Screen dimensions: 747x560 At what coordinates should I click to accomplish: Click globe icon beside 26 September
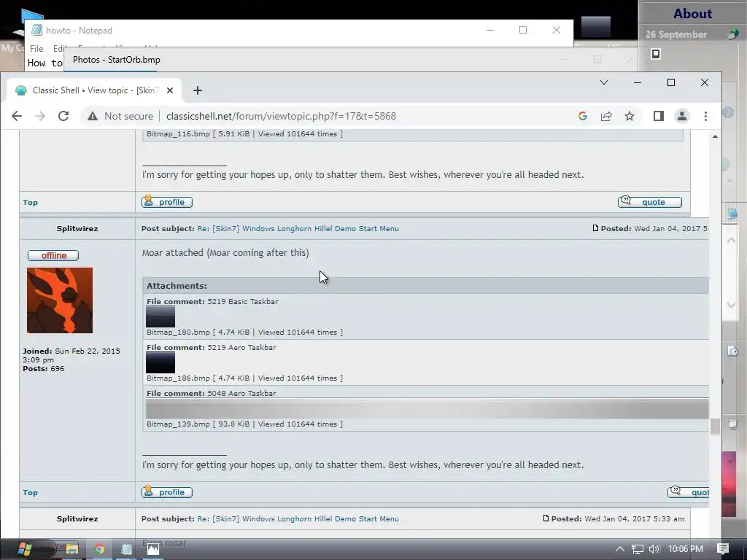tap(732, 34)
